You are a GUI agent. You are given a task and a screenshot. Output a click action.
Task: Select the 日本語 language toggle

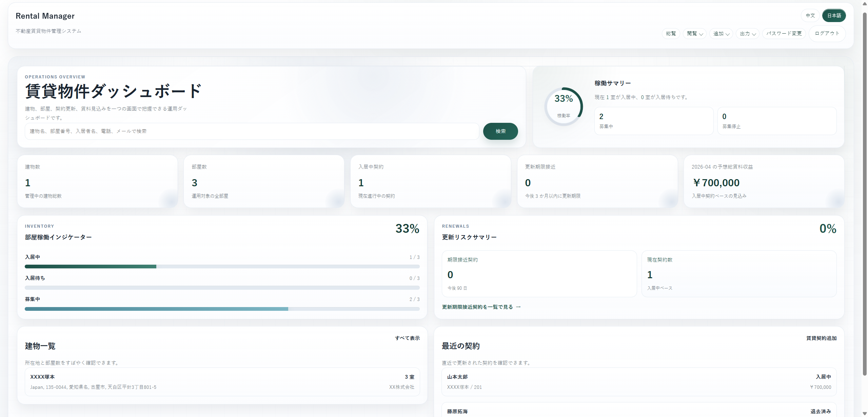(x=834, y=16)
